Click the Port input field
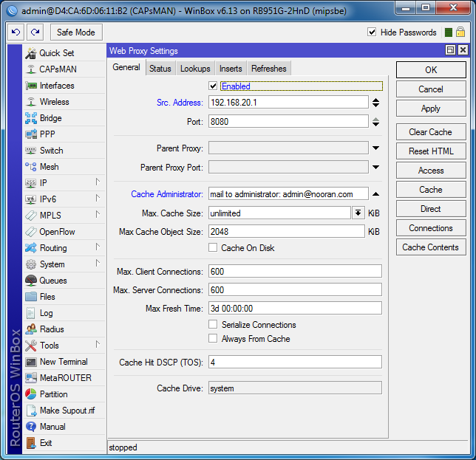 pyautogui.click(x=288, y=122)
